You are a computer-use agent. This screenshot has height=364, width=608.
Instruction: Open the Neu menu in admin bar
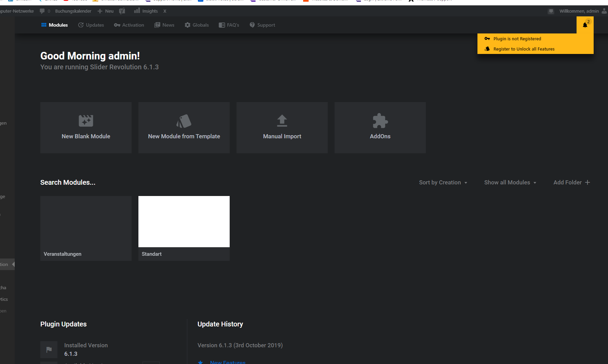click(106, 11)
